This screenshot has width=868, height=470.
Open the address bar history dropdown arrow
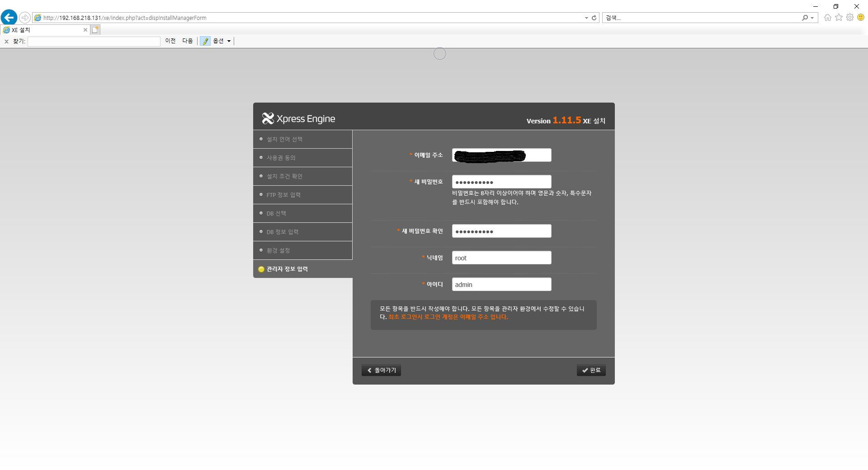(586, 18)
